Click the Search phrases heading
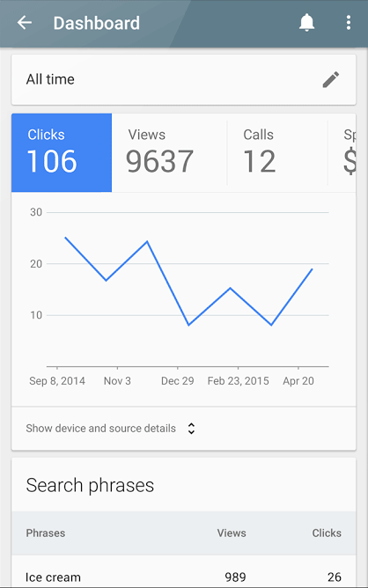This screenshot has height=588, width=368. pos(90,485)
